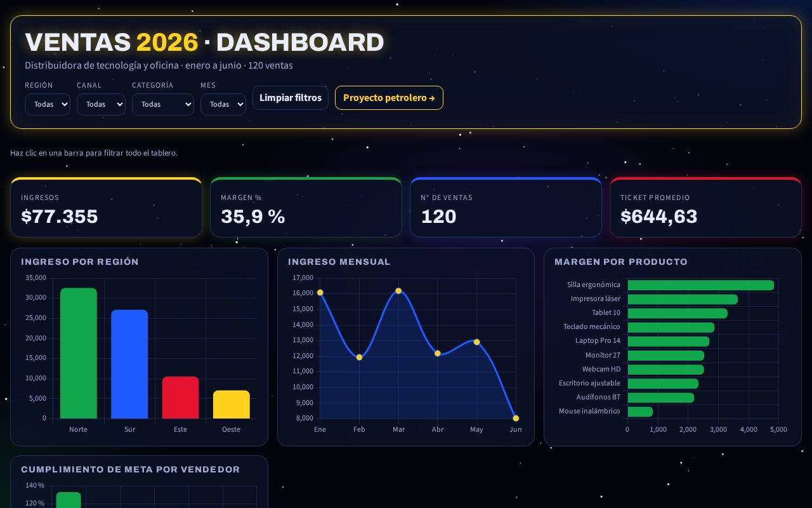Click the Mar peak data point
Screen dimensions: 812x508
click(x=398, y=291)
